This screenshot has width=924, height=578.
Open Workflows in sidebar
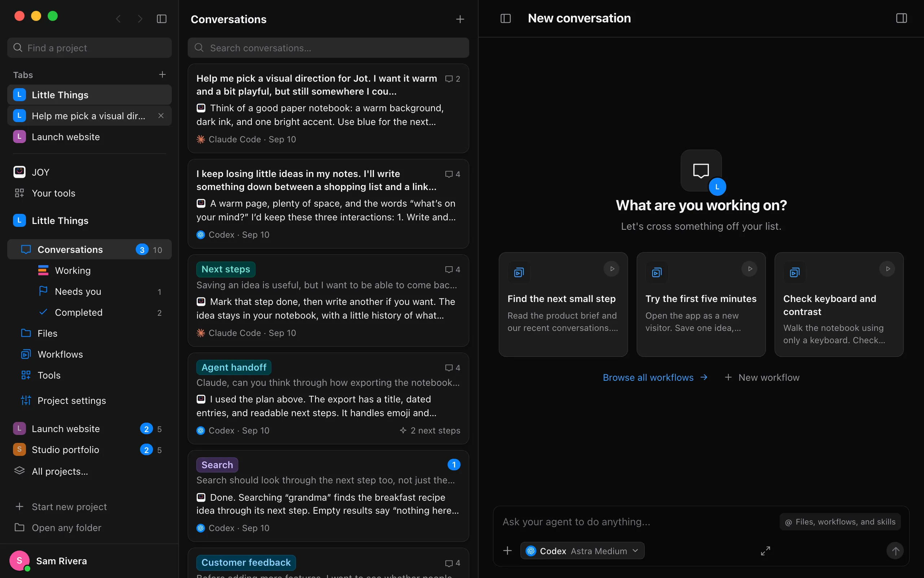click(90, 354)
